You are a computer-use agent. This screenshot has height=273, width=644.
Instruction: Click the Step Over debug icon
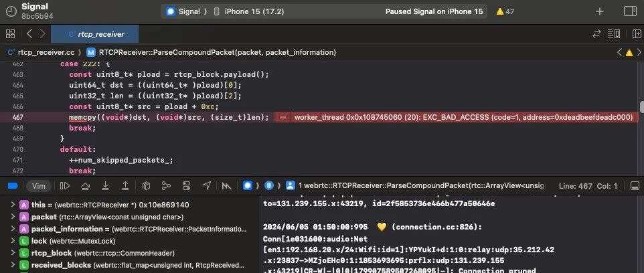(x=85, y=186)
